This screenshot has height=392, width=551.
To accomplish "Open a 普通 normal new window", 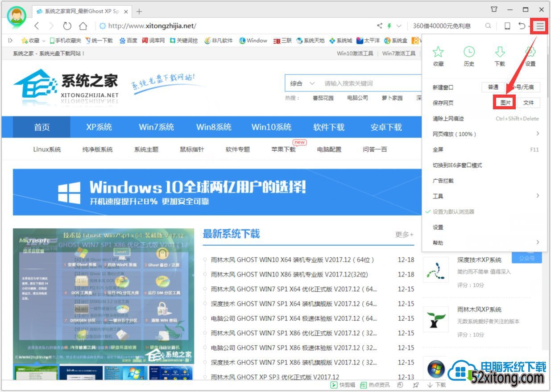I will pyautogui.click(x=493, y=87).
